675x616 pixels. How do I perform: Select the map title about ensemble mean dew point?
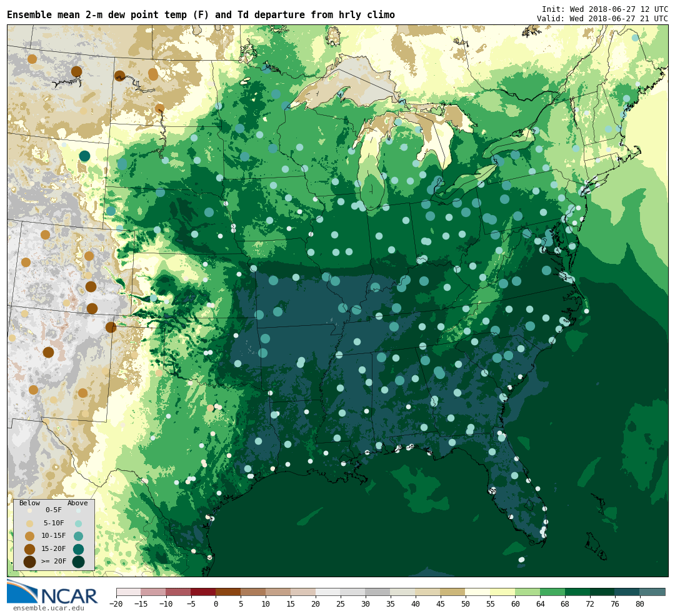[201, 15]
